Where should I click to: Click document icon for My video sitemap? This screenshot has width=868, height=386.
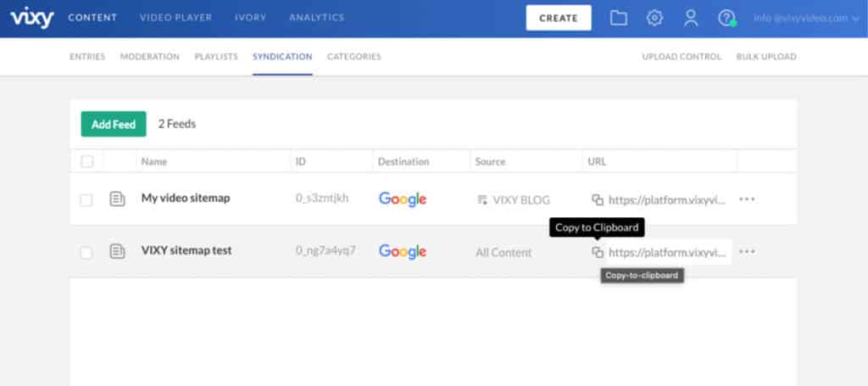117,199
